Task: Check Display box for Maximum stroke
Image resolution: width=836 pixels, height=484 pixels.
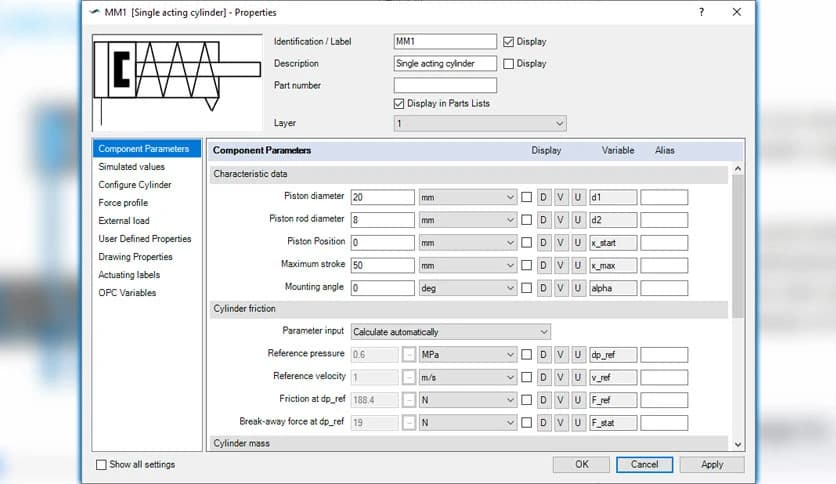Action: (526, 265)
